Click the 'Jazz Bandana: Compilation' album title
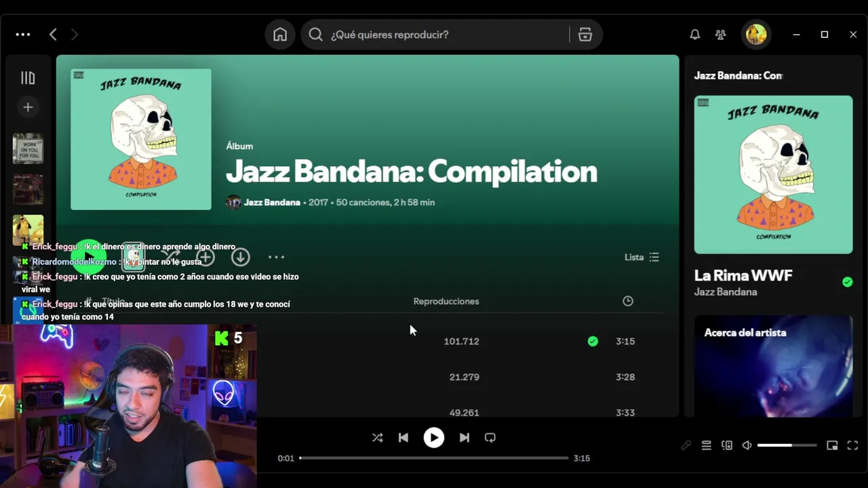 pos(412,171)
